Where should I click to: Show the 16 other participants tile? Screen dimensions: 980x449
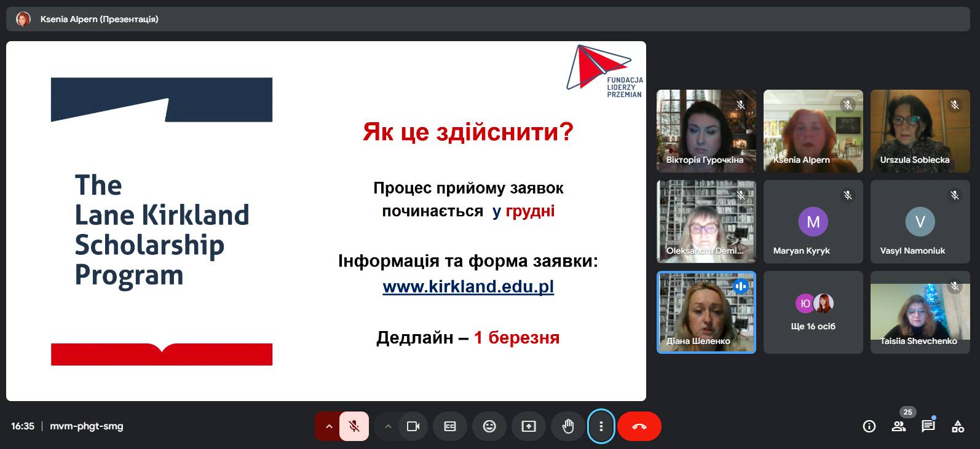(x=813, y=313)
